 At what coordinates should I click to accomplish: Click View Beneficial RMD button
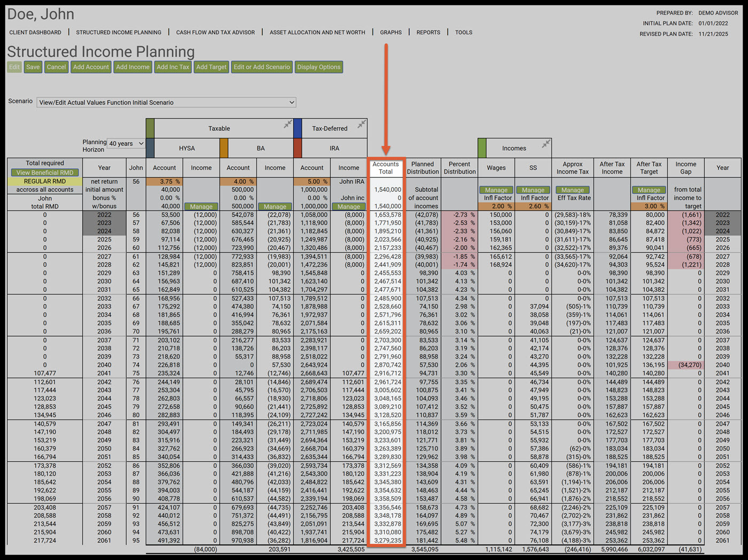(x=45, y=173)
